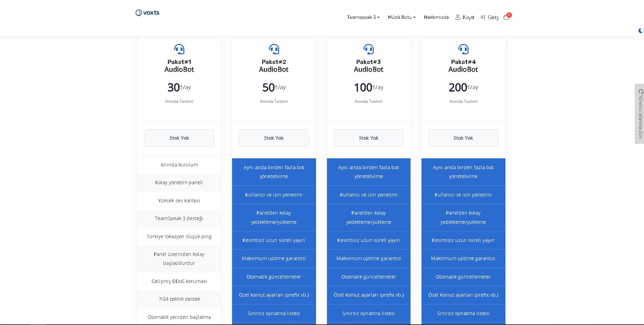Click the Paket#3 headset icon
The image size is (644, 325).
pyautogui.click(x=369, y=49)
